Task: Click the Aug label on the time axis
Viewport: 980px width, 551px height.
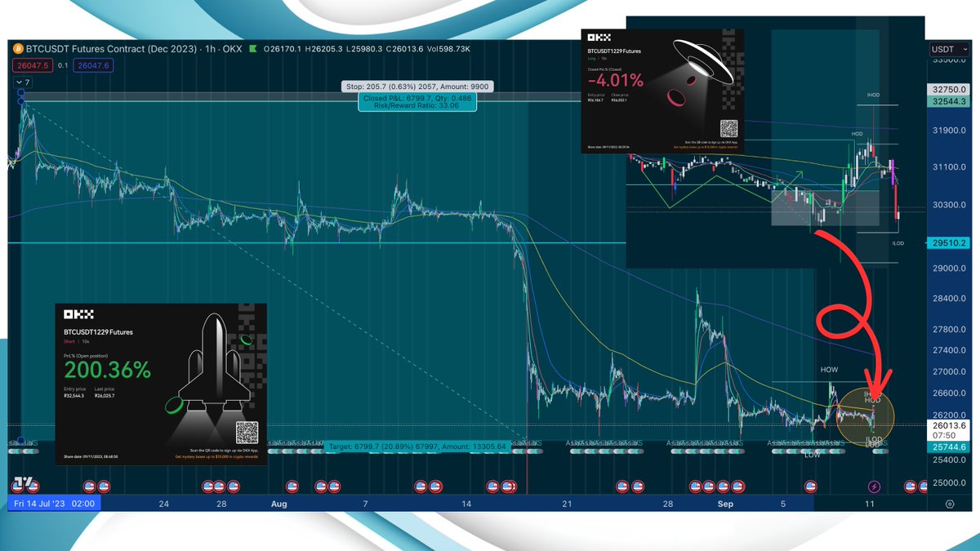Action: (279, 504)
